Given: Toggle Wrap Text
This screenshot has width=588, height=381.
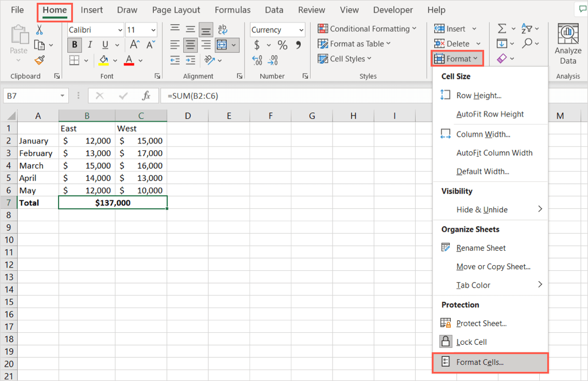Looking at the screenshot, I should [222, 29].
